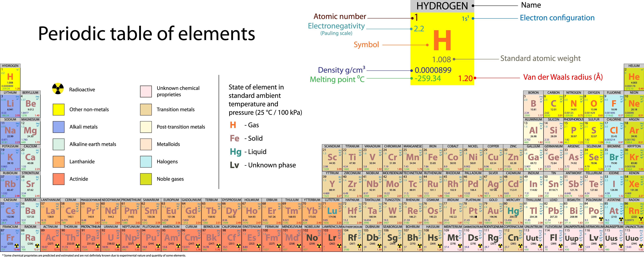The image size is (644, 257).
Task: Click the Carbon (C) element cell
Action: pyautogui.click(x=554, y=104)
